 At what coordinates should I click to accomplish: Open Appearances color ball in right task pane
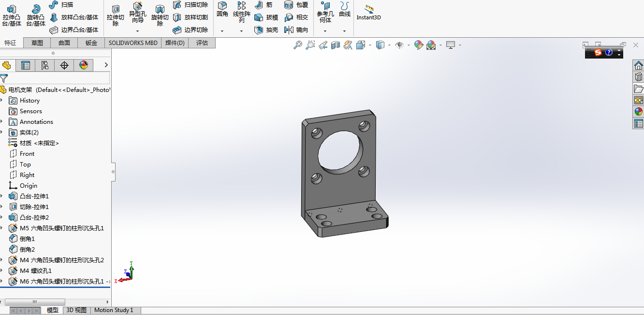pos(638,111)
